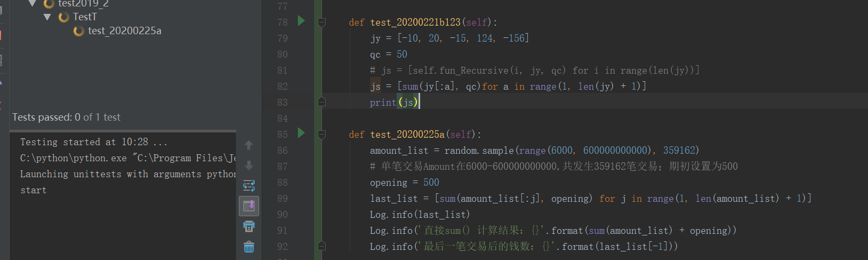The height and width of the screenshot is (260, 868).
Task: Click line number 82 in the gutter
Action: pyautogui.click(x=283, y=86)
